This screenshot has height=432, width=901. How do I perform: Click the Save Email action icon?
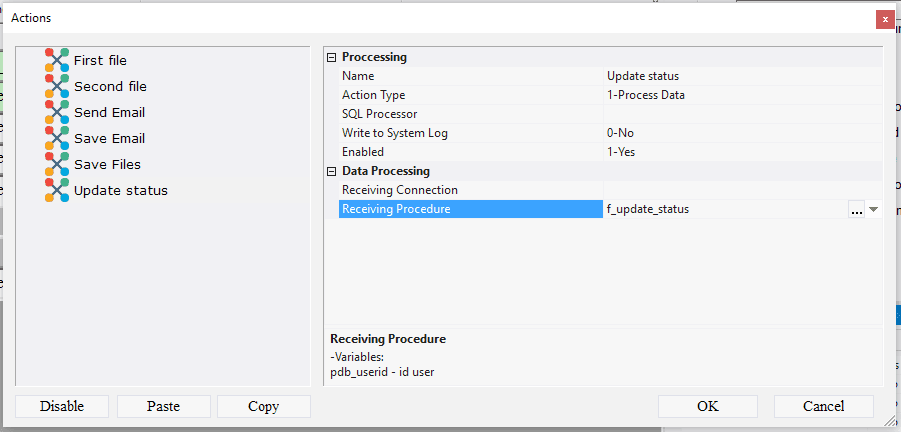click(57, 138)
